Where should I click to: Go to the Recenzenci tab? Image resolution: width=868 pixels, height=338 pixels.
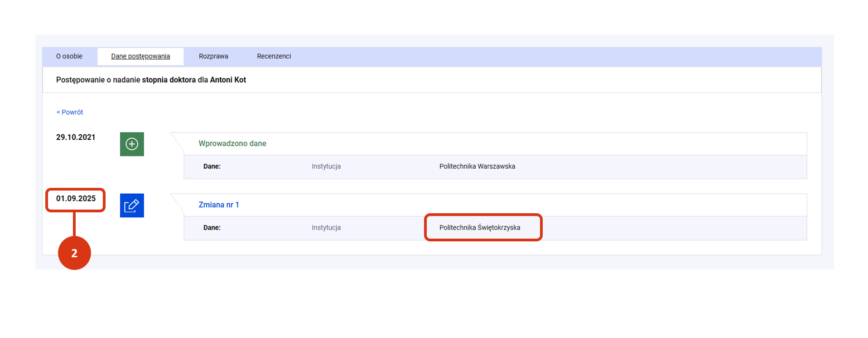point(274,56)
